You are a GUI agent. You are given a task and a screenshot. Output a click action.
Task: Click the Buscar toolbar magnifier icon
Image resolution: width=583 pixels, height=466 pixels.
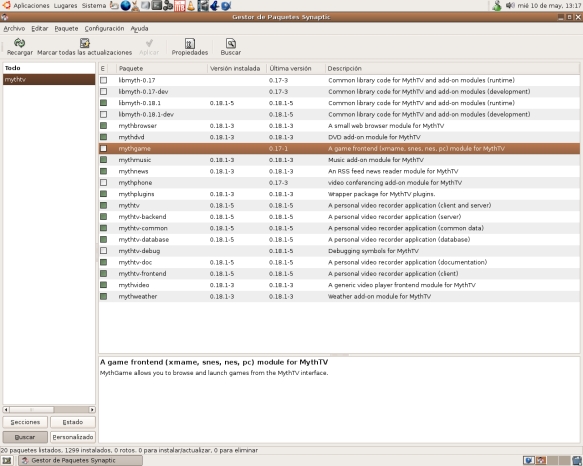click(x=231, y=43)
